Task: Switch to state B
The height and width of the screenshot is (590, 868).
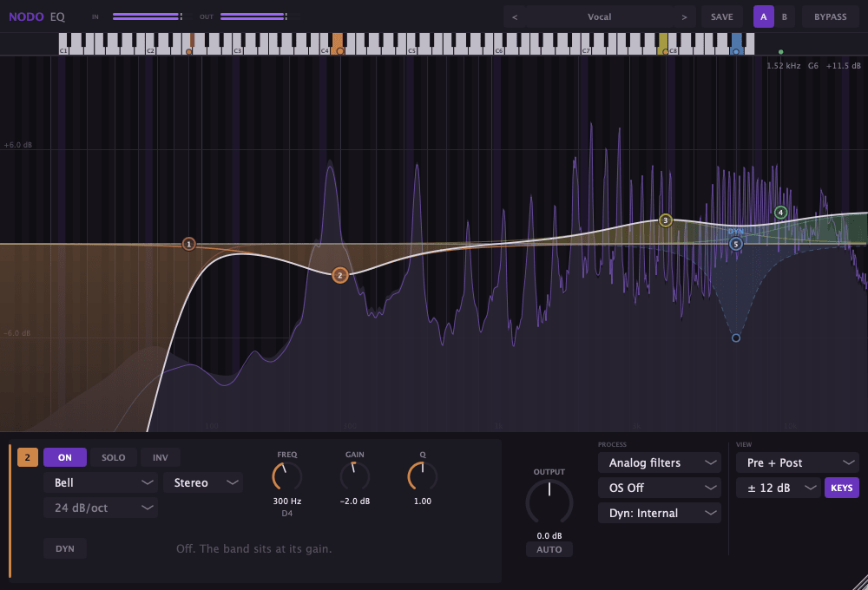Action: pyautogui.click(x=785, y=17)
